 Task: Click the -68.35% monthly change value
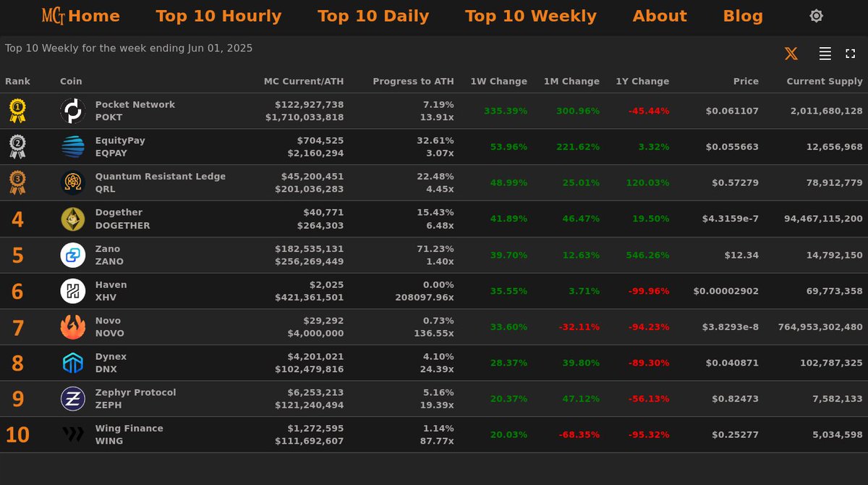[579, 435]
